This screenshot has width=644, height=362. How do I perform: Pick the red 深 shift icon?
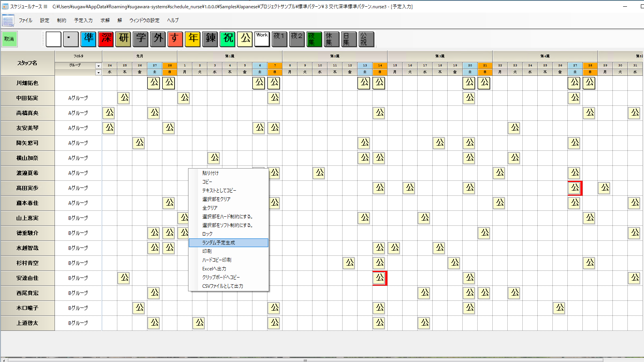point(105,39)
